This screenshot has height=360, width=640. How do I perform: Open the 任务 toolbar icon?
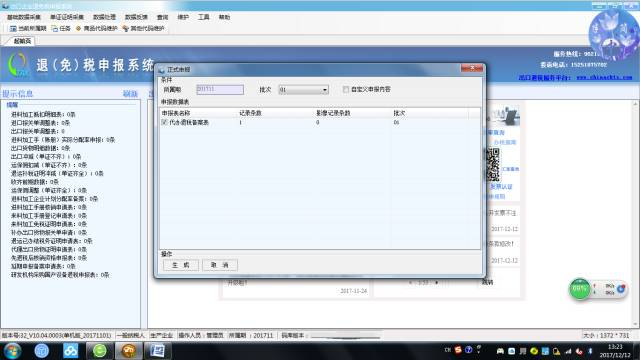click(55, 29)
